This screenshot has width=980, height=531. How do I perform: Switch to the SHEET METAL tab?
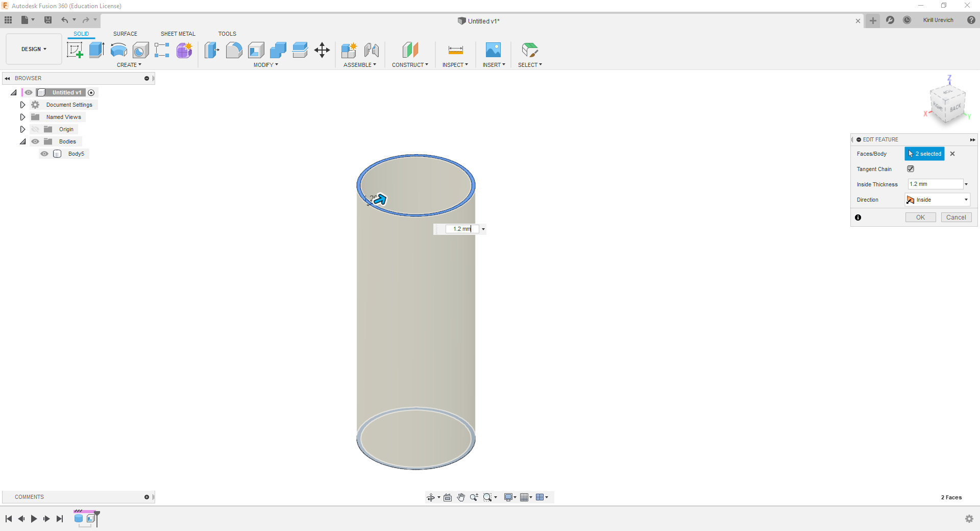(178, 34)
